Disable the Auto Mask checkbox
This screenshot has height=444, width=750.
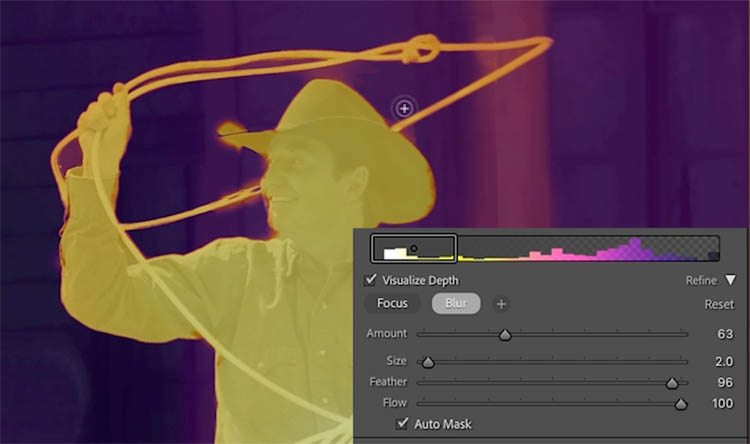402,424
